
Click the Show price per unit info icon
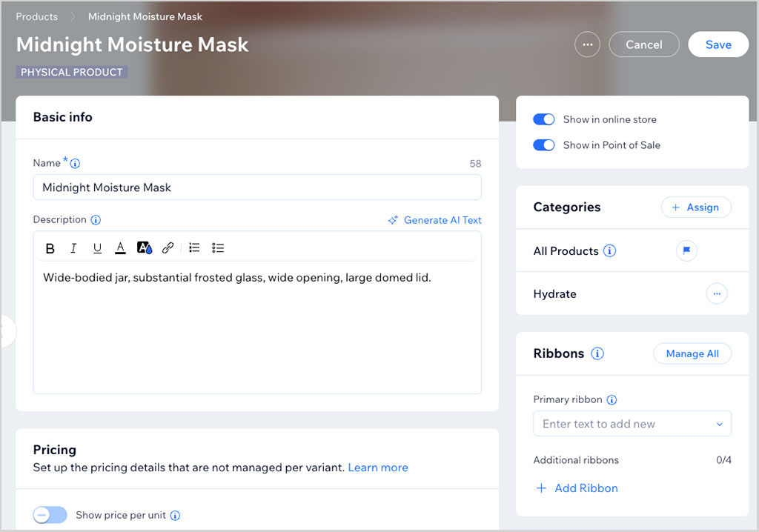point(175,516)
